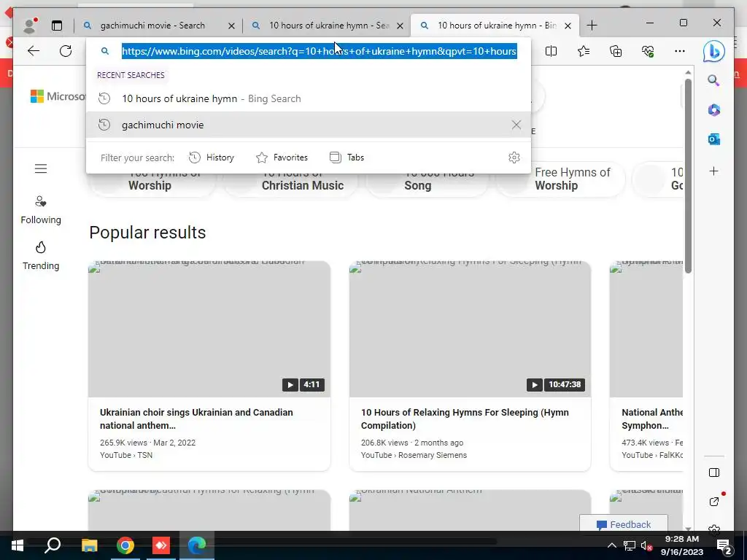Open Trending section
The height and width of the screenshot is (560, 747).
pos(41,256)
